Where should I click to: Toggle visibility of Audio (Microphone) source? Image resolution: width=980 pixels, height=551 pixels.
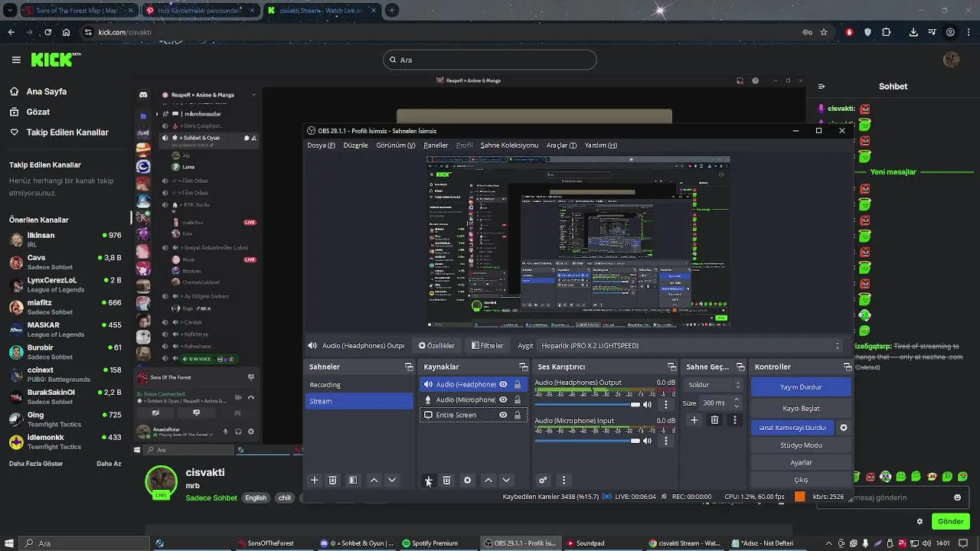pyautogui.click(x=503, y=399)
